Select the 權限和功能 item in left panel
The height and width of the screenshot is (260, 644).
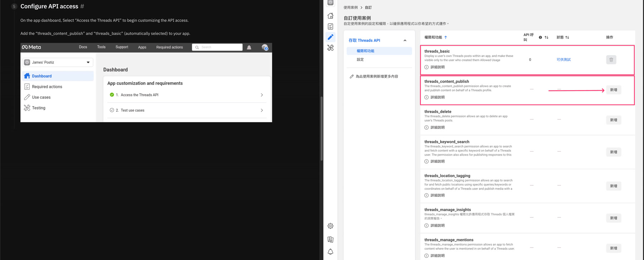(379, 51)
